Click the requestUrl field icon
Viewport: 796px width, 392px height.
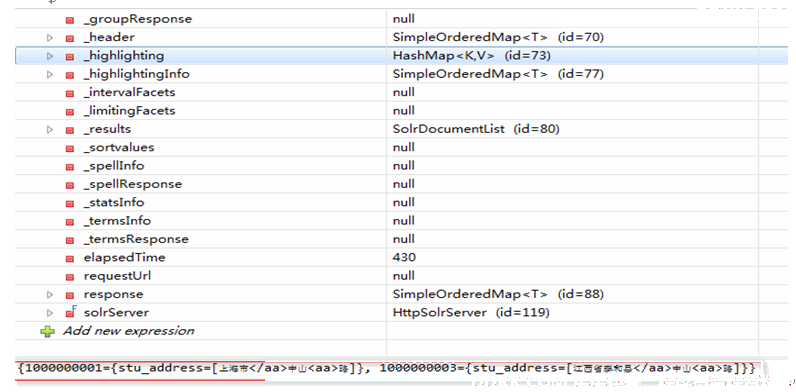70,276
